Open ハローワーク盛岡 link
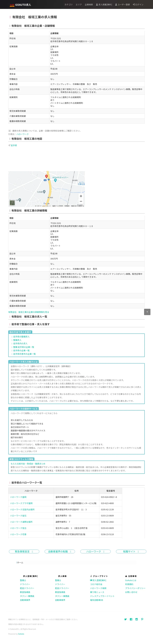Screen dimensions: 153x644 click(18, 497)
